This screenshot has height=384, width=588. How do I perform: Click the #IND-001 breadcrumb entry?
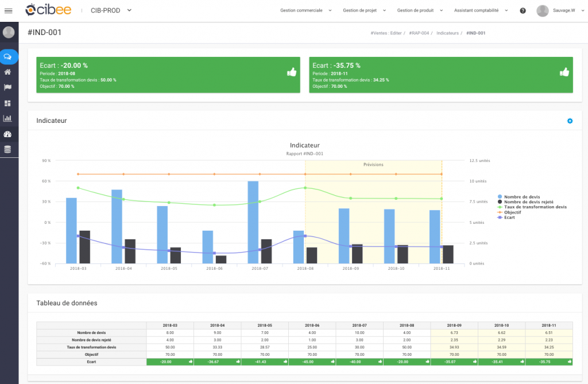point(476,33)
